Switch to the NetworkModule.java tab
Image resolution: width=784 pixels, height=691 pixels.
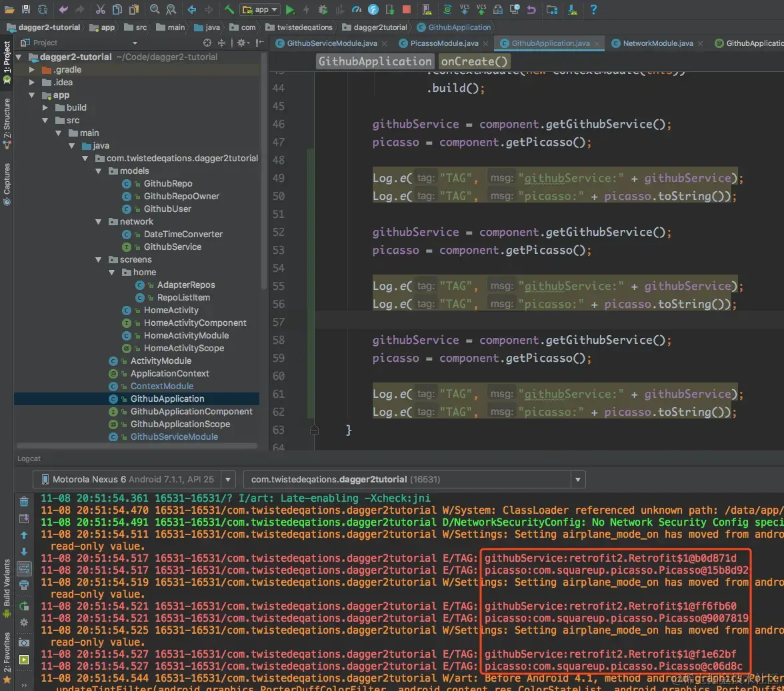(657, 43)
